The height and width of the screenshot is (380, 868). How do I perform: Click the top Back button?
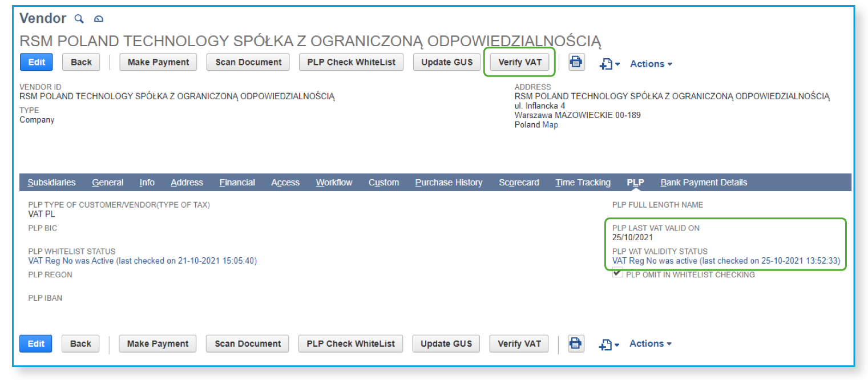81,62
